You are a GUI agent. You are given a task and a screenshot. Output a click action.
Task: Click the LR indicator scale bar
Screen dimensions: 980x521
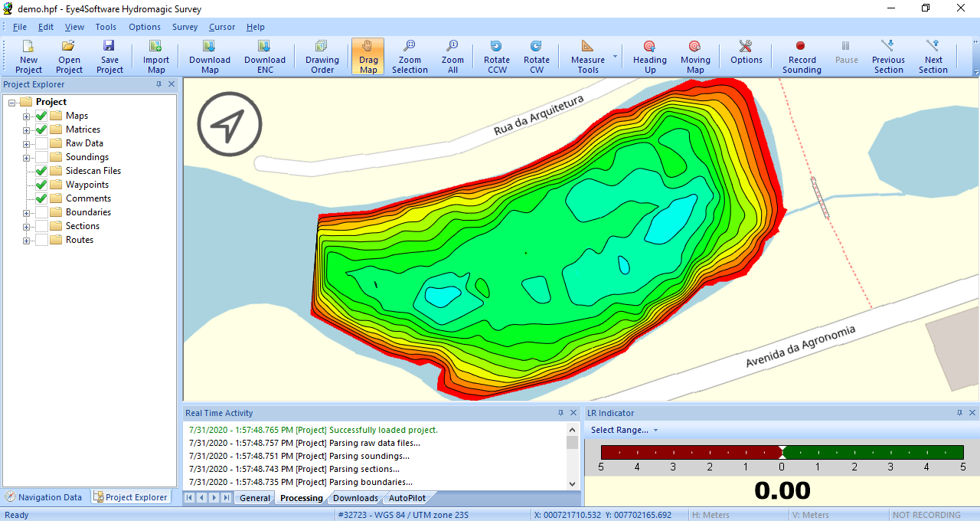[782, 452]
